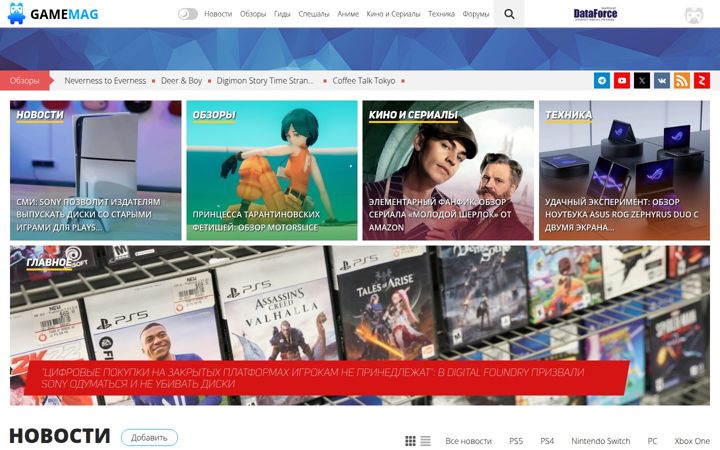
Task: Open the Новости card about Sony discs
Action: 96,170
